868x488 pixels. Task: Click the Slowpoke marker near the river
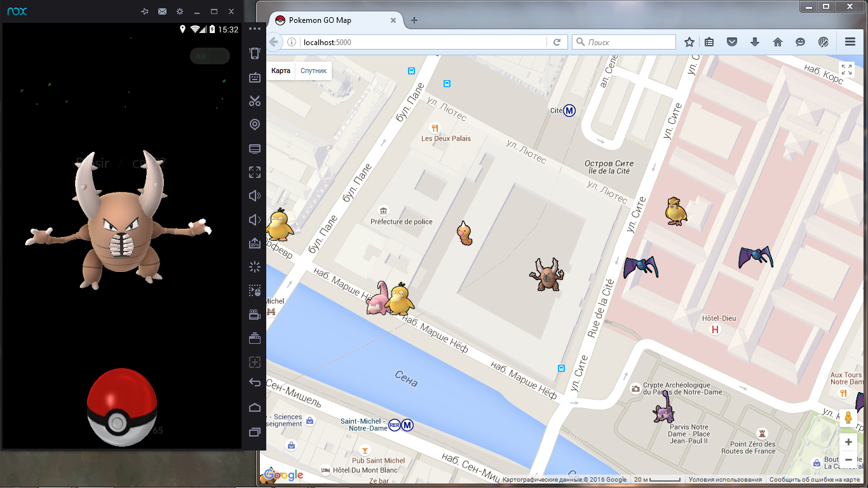click(x=376, y=298)
